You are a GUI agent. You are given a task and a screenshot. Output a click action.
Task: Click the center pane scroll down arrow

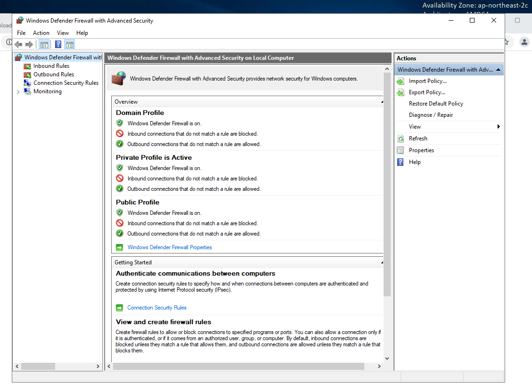387,359
